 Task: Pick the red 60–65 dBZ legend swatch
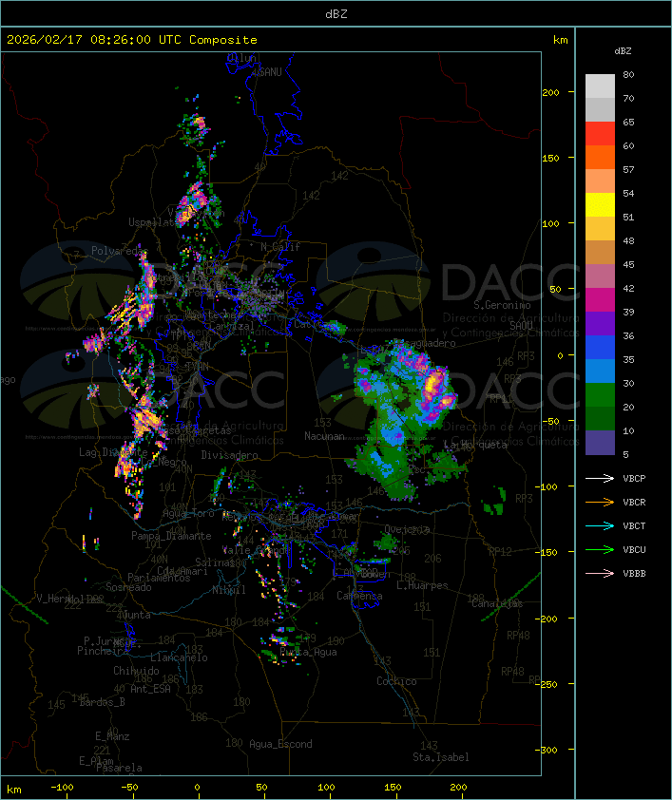[x=600, y=134]
